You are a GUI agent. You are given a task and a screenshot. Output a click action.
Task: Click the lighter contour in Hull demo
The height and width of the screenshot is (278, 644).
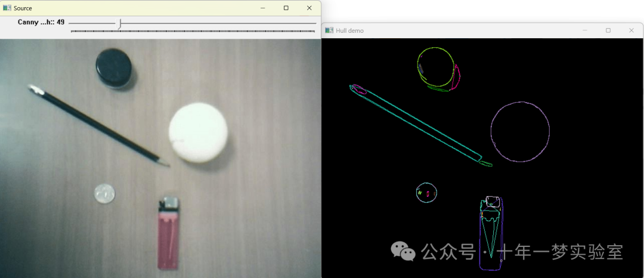point(491,233)
